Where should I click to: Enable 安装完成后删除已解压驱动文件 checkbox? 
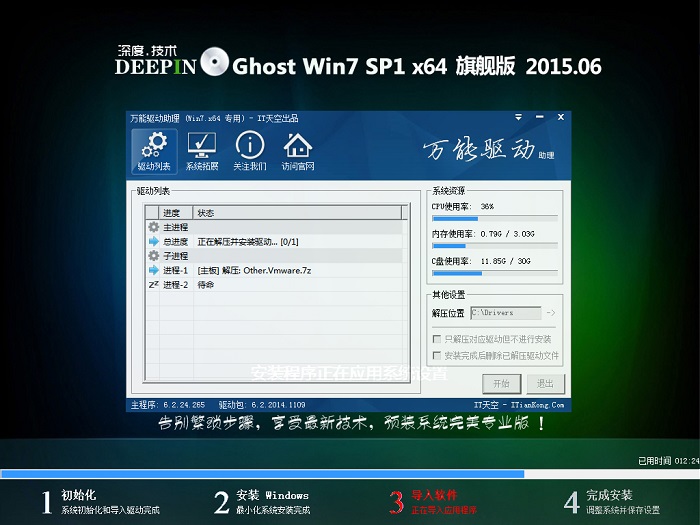click(x=437, y=355)
